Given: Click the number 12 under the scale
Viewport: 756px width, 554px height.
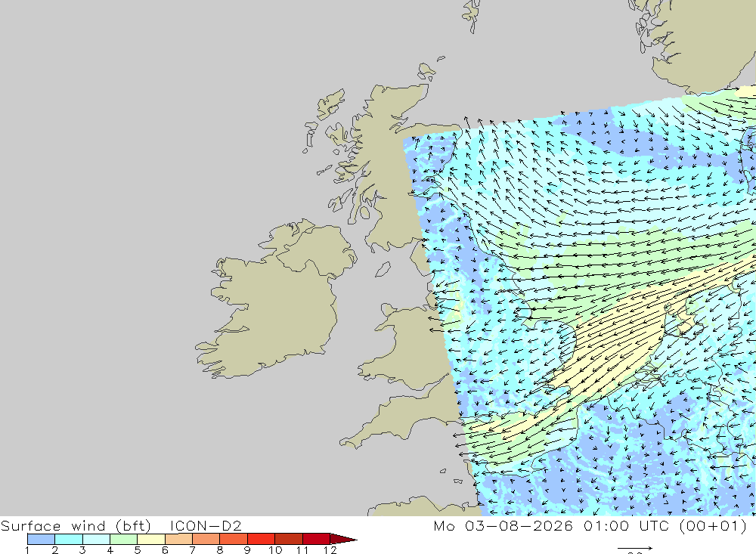Looking at the screenshot, I should click(330, 549).
